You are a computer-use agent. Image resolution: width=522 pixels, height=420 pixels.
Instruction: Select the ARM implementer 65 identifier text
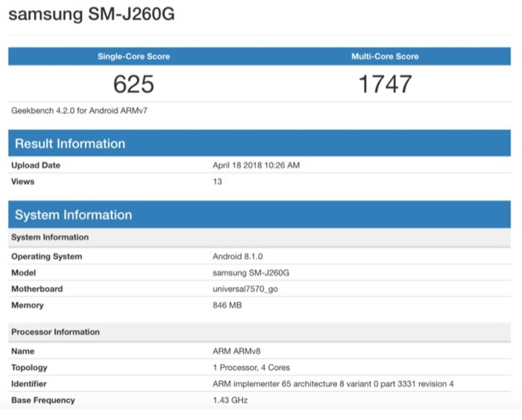tap(333, 384)
